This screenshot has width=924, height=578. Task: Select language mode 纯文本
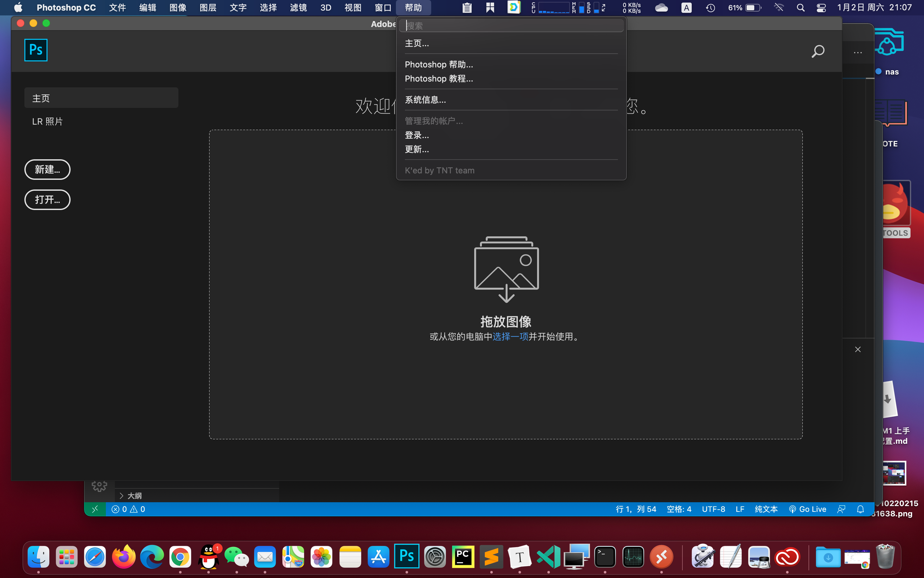pos(766,509)
